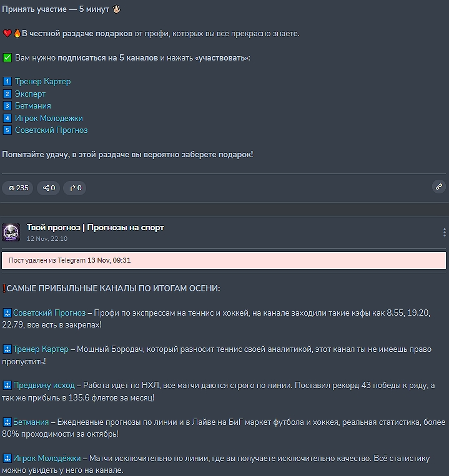Open the three-dot post options menu

coord(444,233)
